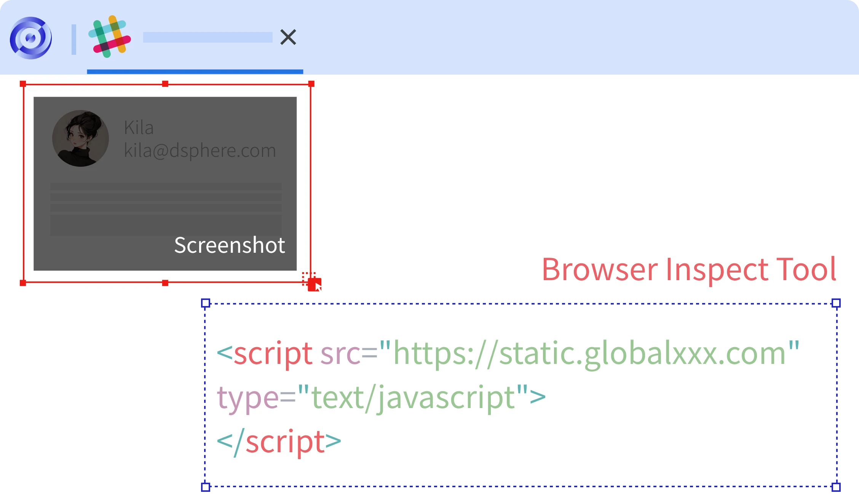Close the Slack browser tab

click(288, 37)
